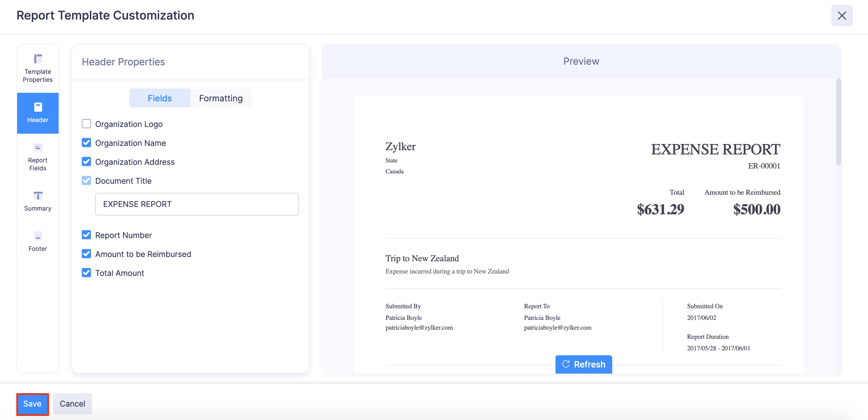868x420 pixels.
Task: Open the Report Fields section icon
Action: tap(38, 148)
